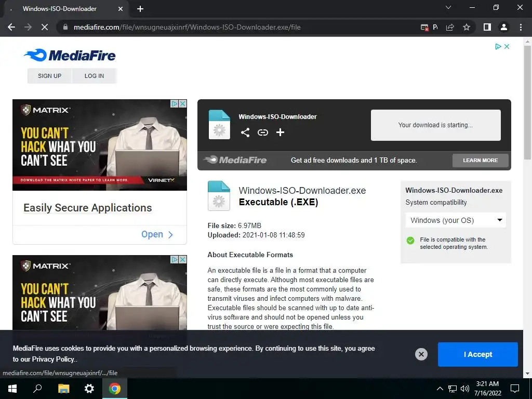Click scrollbar up arrow
Viewport: 532px width, 399px height.
click(x=527, y=42)
